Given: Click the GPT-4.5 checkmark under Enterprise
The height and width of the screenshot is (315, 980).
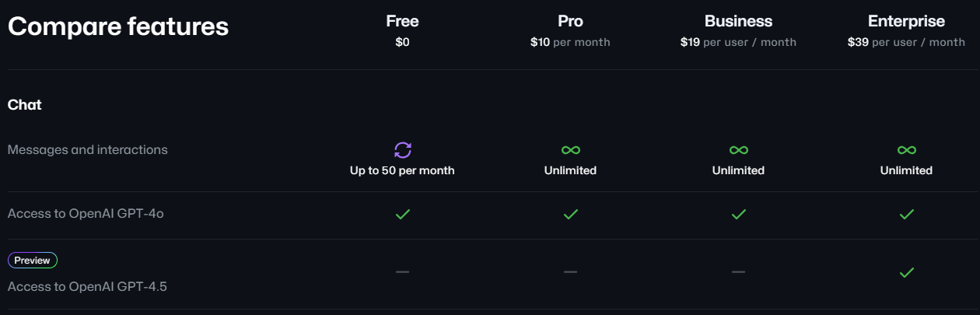Looking at the screenshot, I should [906, 273].
